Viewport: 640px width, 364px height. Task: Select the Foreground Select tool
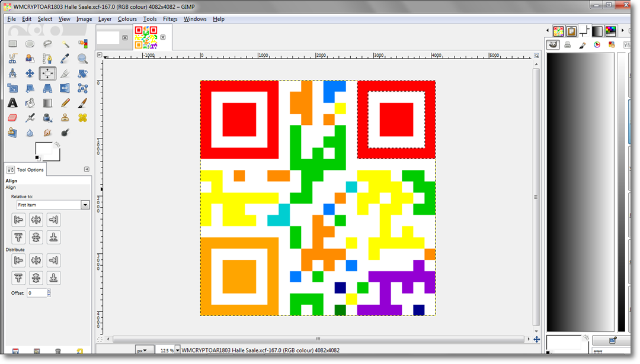click(30, 59)
